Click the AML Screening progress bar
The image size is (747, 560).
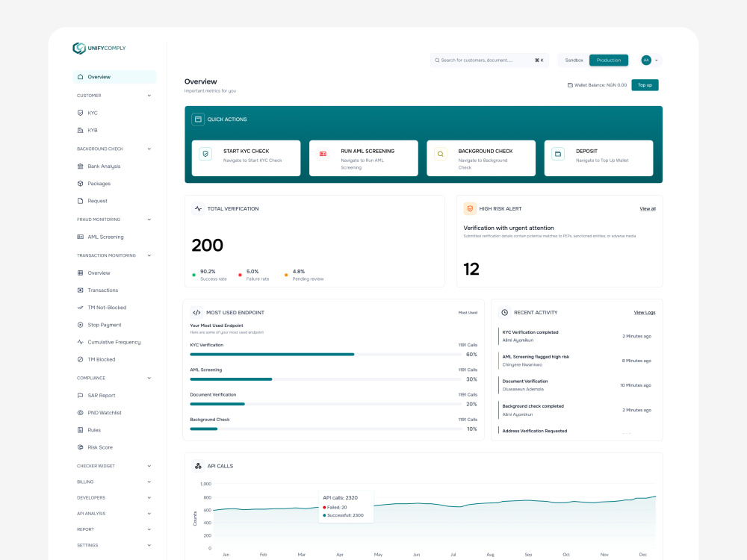coord(326,379)
